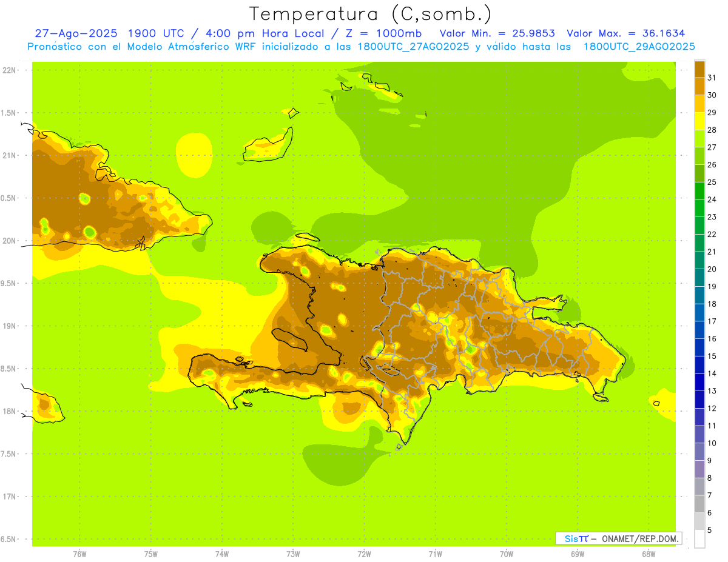Click the '69W' longitude label
The width and height of the screenshot is (728, 562).
577,554
